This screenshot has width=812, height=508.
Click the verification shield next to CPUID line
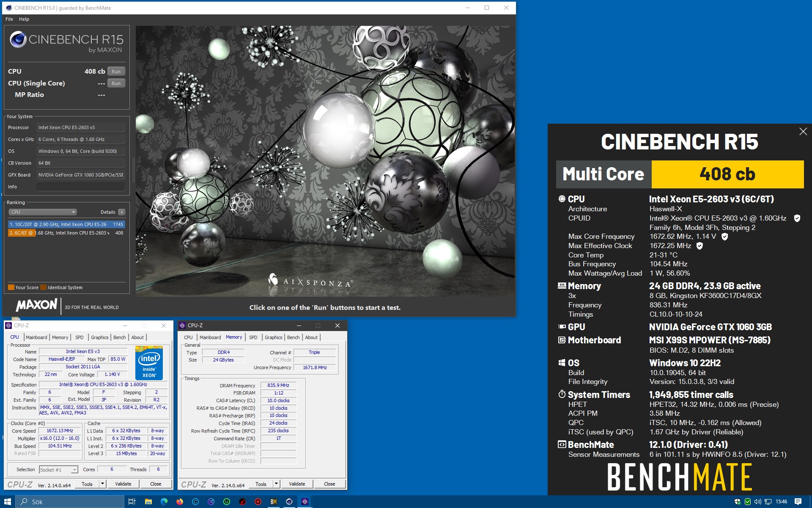coord(797,218)
